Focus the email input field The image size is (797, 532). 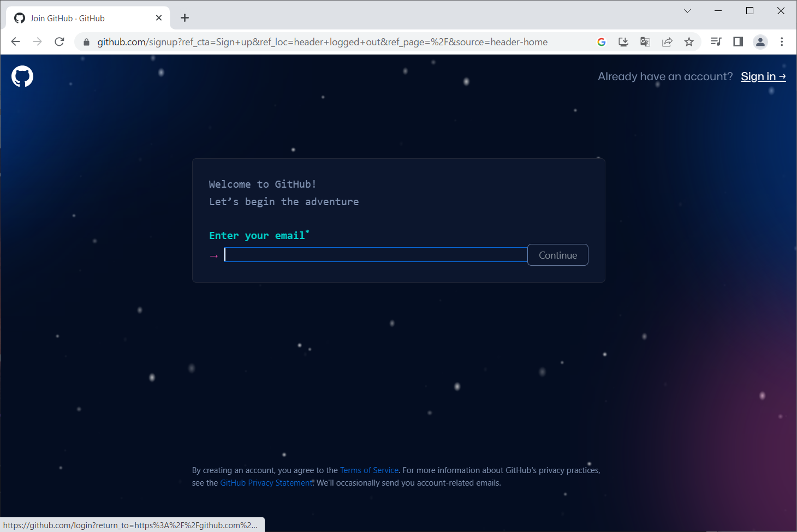pyautogui.click(x=375, y=255)
